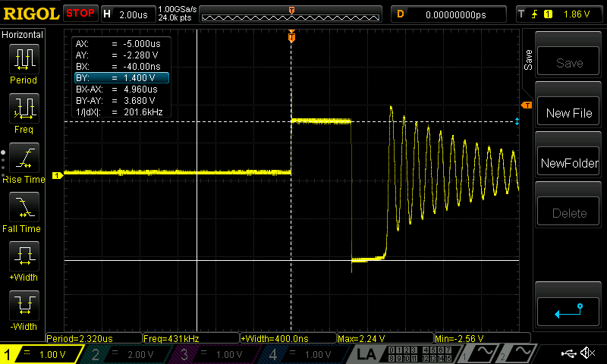This screenshot has height=364, width=607.
Task: Select the Period measurement icon
Action: click(x=24, y=64)
